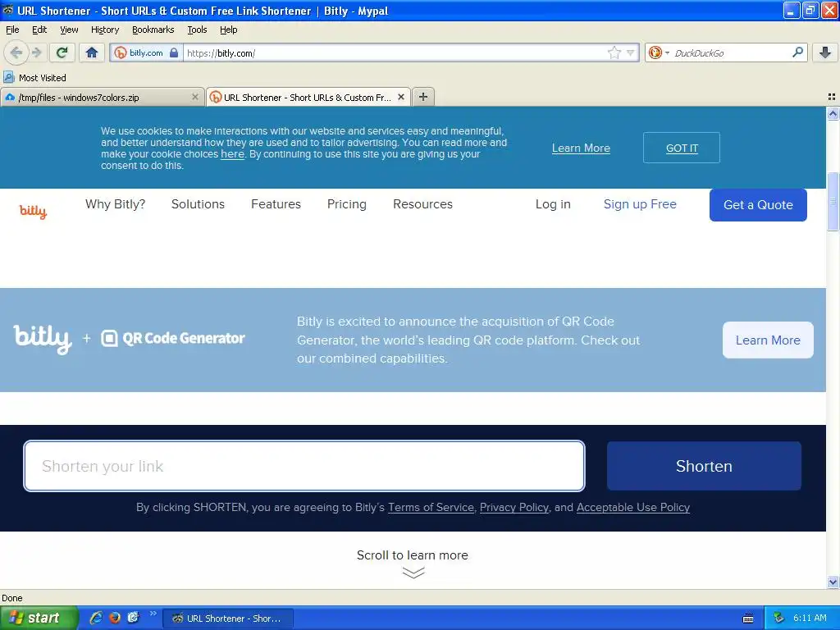Select the URL Shortener taskbar button
This screenshot has width=840, height=630.
tap(228, 619)
